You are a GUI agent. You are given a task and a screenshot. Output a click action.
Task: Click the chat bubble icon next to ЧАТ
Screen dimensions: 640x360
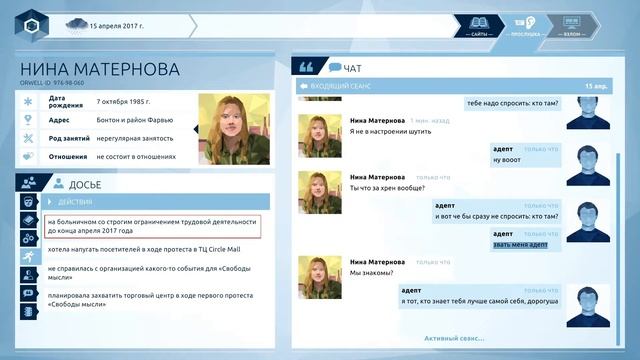click(x=335, y=67)
